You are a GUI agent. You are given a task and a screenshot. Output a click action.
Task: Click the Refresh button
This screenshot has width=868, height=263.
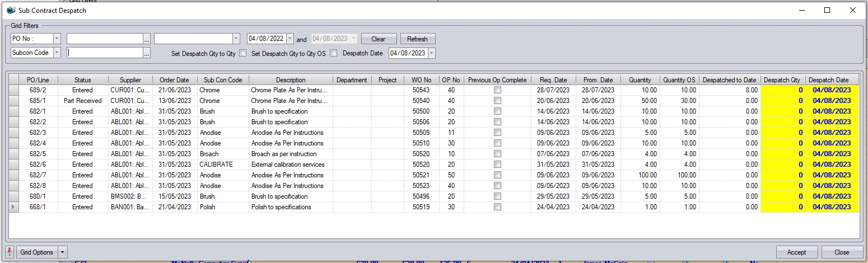(417, 39)
